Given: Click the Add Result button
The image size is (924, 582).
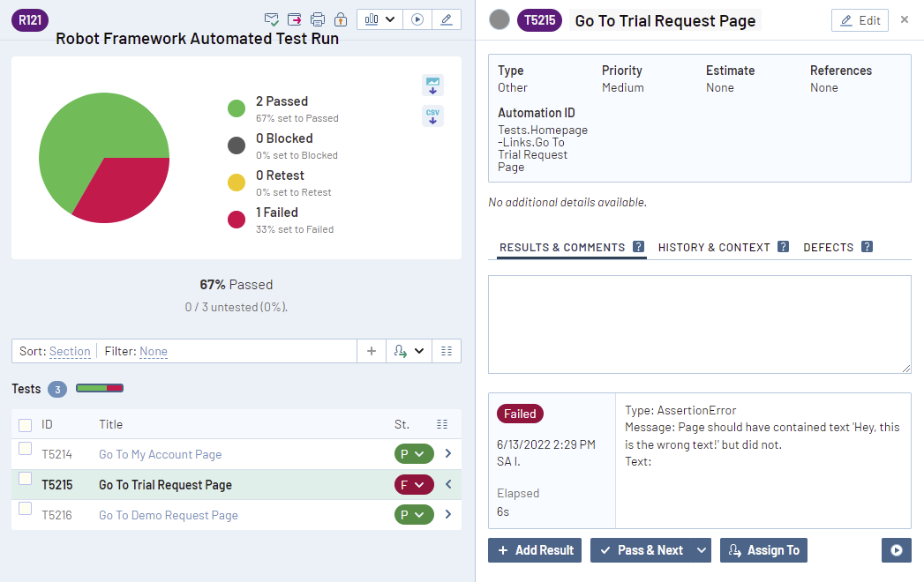Looking at the screenshot, I should tap(535, 550).
